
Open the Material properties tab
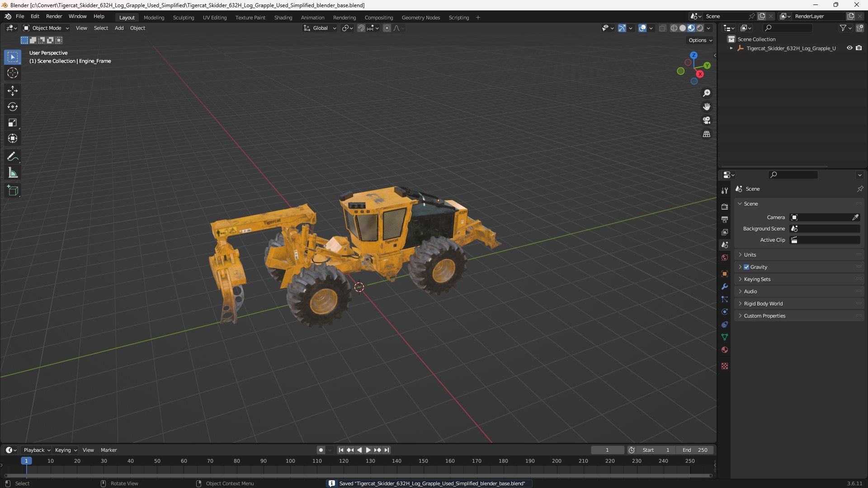point(725,350)
